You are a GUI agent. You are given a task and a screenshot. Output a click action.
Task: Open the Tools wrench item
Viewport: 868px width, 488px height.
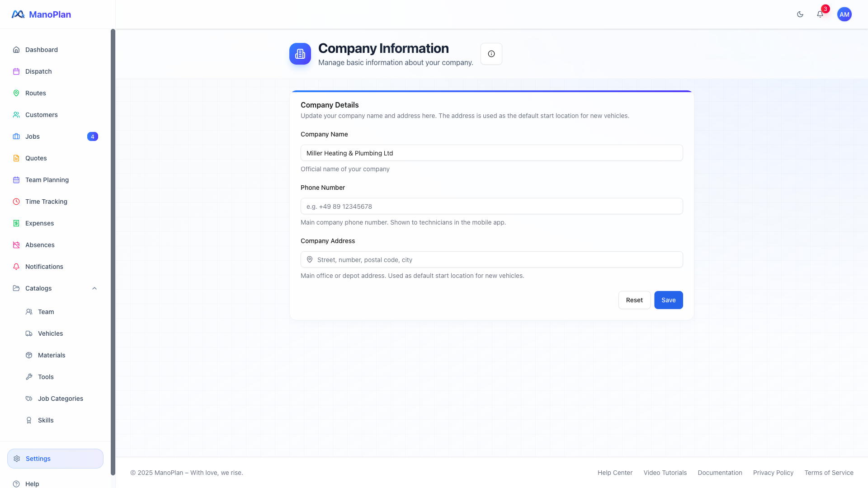click(x=45, y=377)
